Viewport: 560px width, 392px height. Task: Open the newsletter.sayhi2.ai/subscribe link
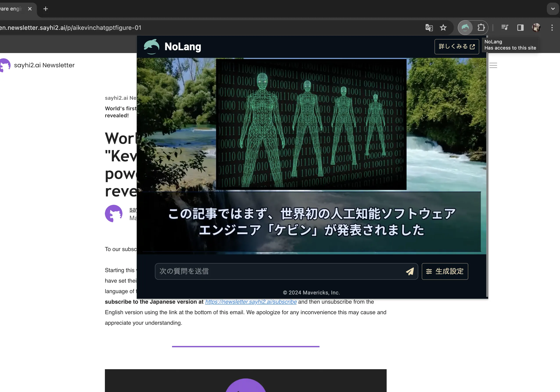click(251, 302)
